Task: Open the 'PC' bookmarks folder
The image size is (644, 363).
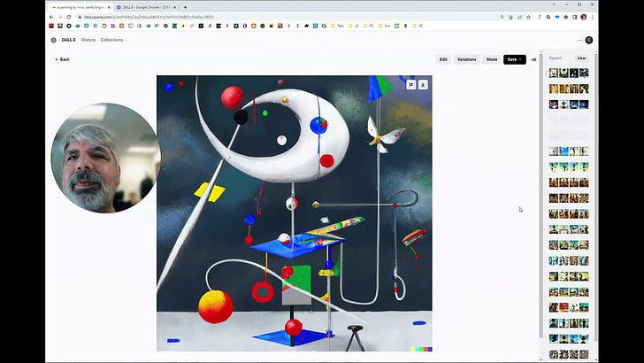Action: 369,26
